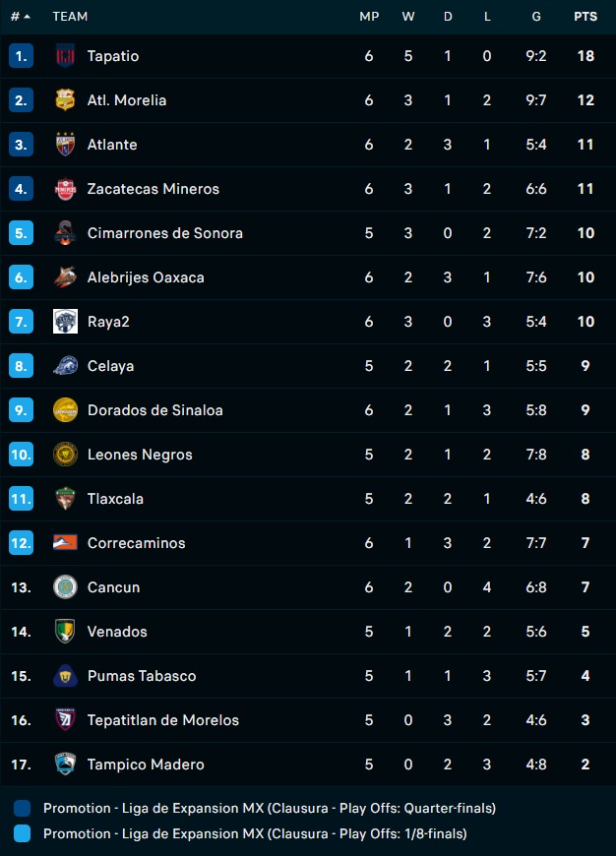Viewport: 616px width, 856px height.
Task: Open the Celaya team page
Action: tap(110, 366)
